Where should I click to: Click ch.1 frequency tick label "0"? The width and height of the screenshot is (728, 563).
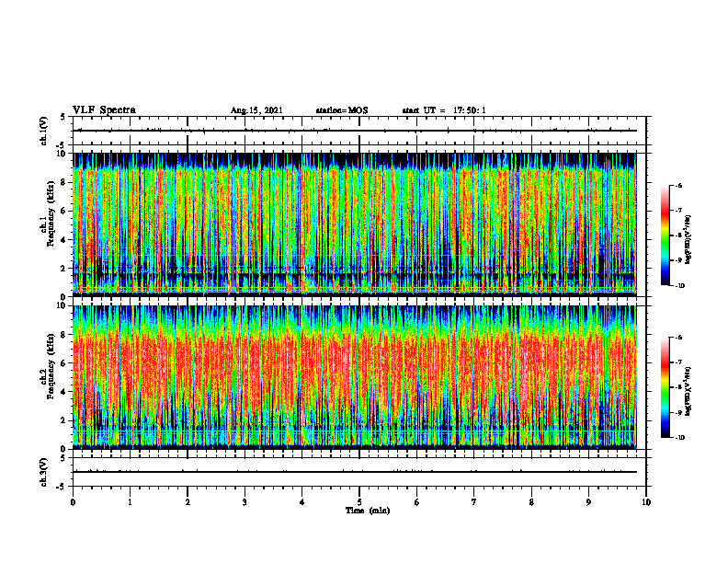pyautogui.click(x=64, y=296)
